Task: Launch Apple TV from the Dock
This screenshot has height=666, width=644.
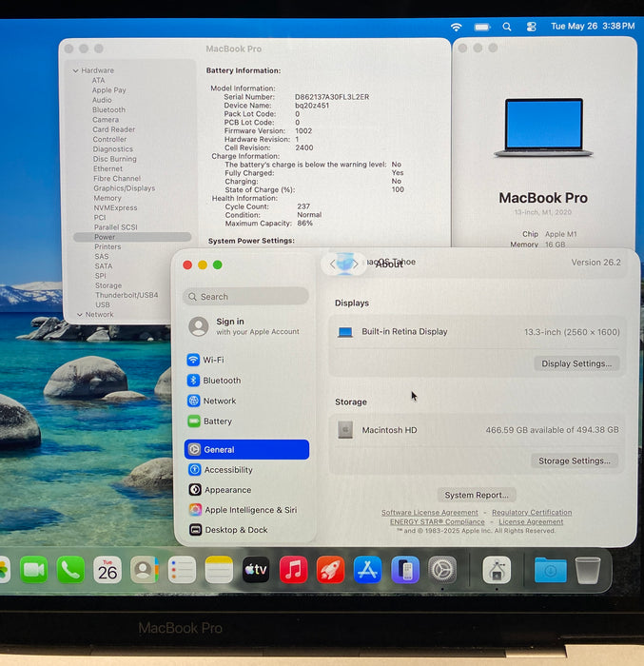Action: click(x=256, y=570)
